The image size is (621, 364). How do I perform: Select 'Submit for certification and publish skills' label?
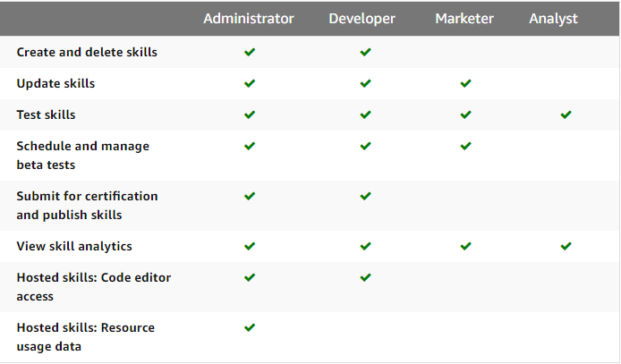(87, 206)
